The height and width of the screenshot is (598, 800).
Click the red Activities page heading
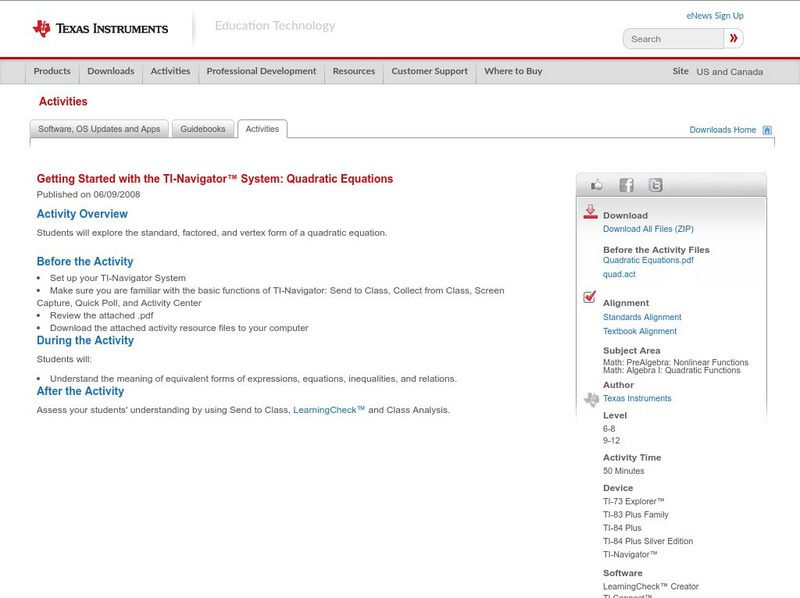[63, 102]
